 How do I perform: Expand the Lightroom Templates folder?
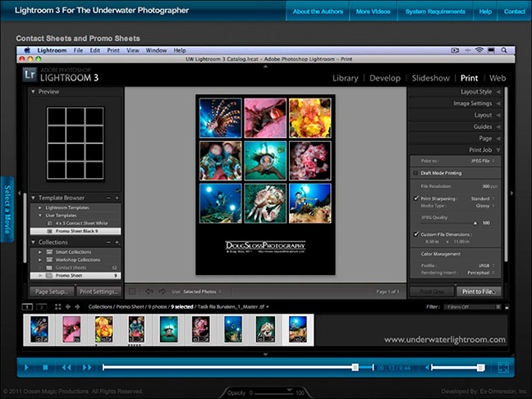click(x=40, y=208)
